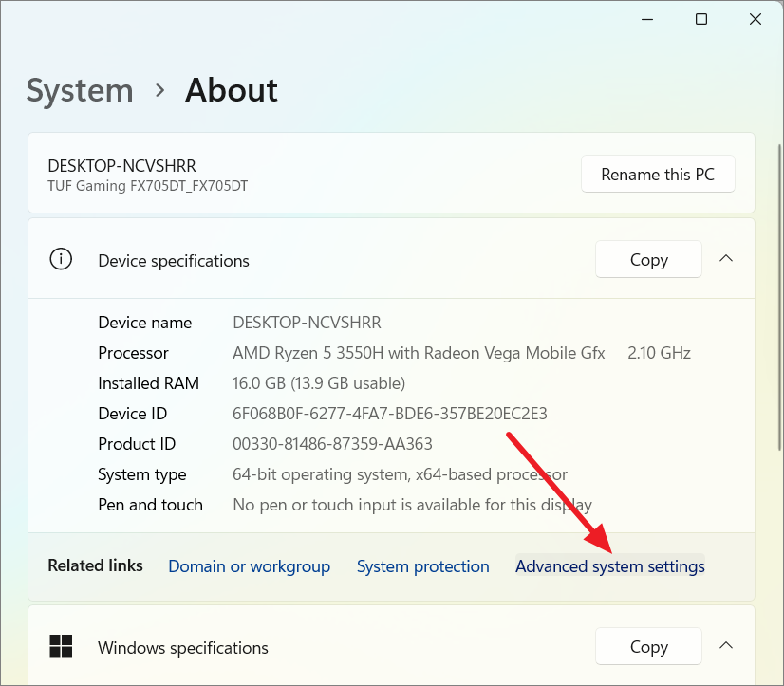Click the Pen and touch label
The width and height of the screenshot is (784, 686).
pos(151,505)
